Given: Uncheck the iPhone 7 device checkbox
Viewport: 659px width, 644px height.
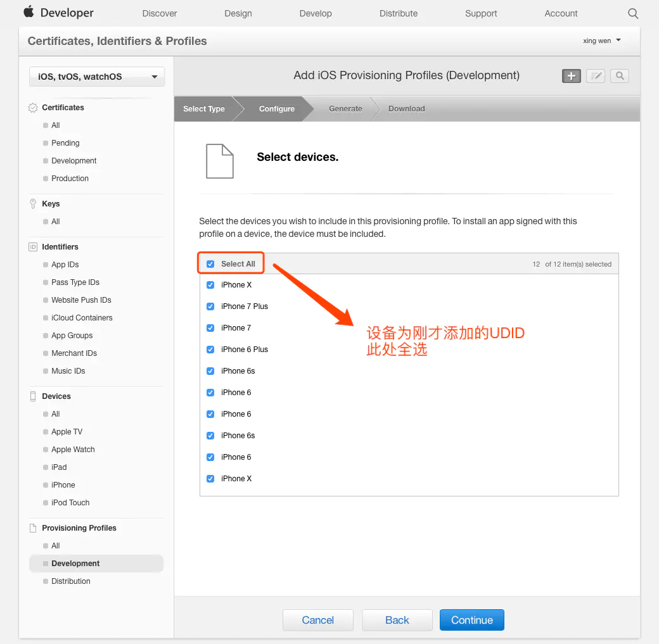Looking at the screenshot, I should [x=210, y=327].
